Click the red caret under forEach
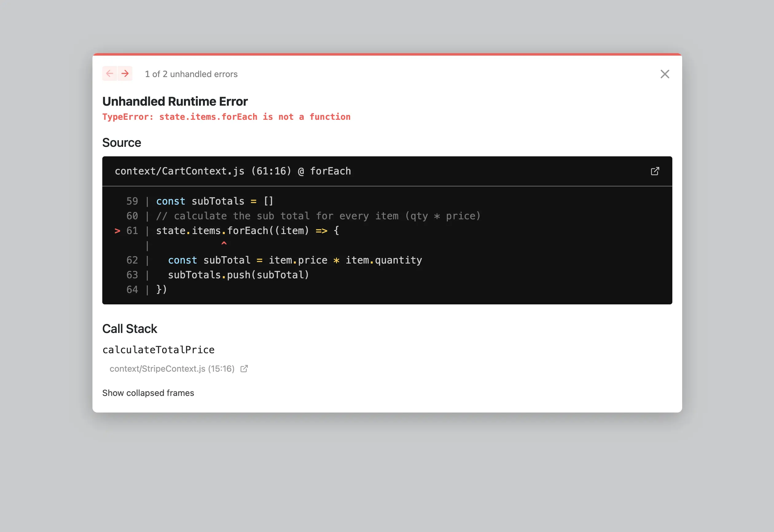The height and width of the screenshot is (532, 774). tap(224, 244)
